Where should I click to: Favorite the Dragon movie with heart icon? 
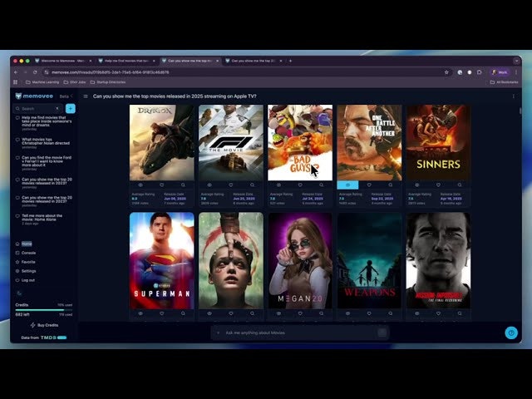[162, 185]
